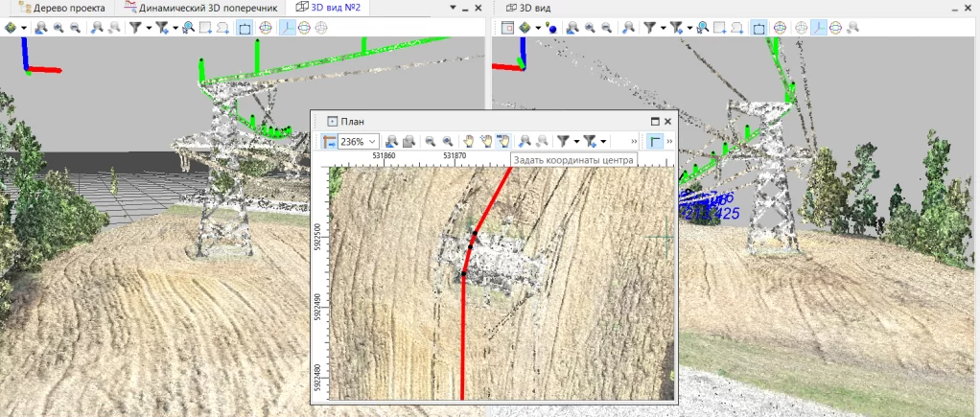This screenshot has height=417, width=980.
Task: Close the План window
Action: pos(668,122)
